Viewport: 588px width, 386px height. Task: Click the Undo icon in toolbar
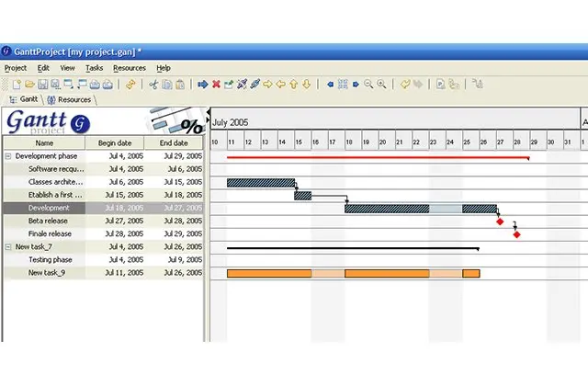pyautogui.click(x=404, y=84)
